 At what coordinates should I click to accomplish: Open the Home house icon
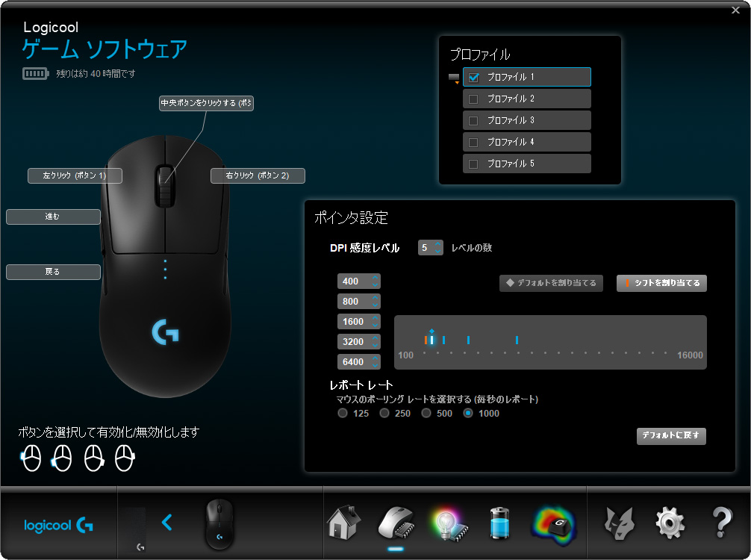click(x=343, y=523)
